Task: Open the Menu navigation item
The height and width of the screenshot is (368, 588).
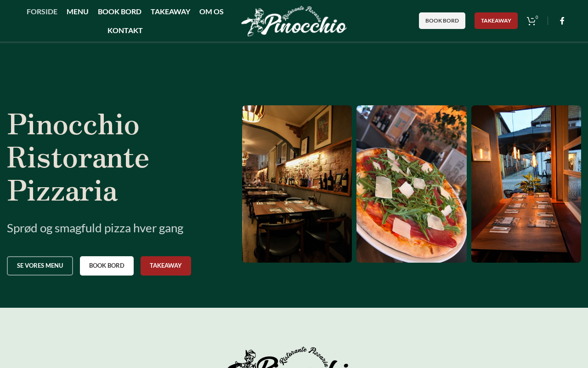Action: (x=78, y=11)
